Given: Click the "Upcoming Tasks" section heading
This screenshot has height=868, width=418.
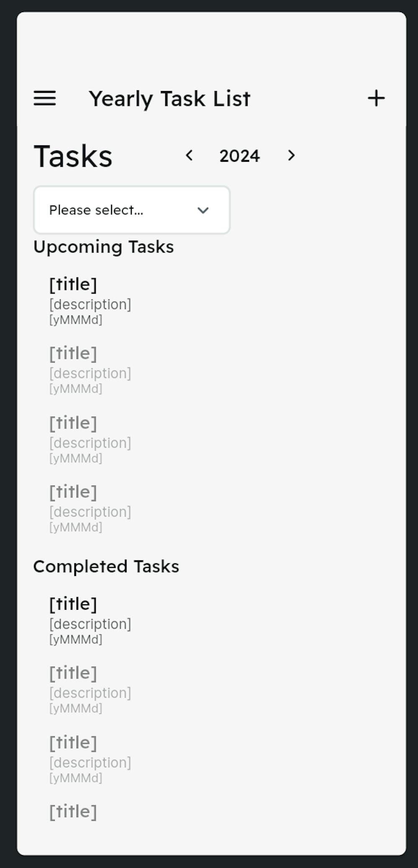Looking at the screenshot, I should pyautogui.click(x=103, y=247).
